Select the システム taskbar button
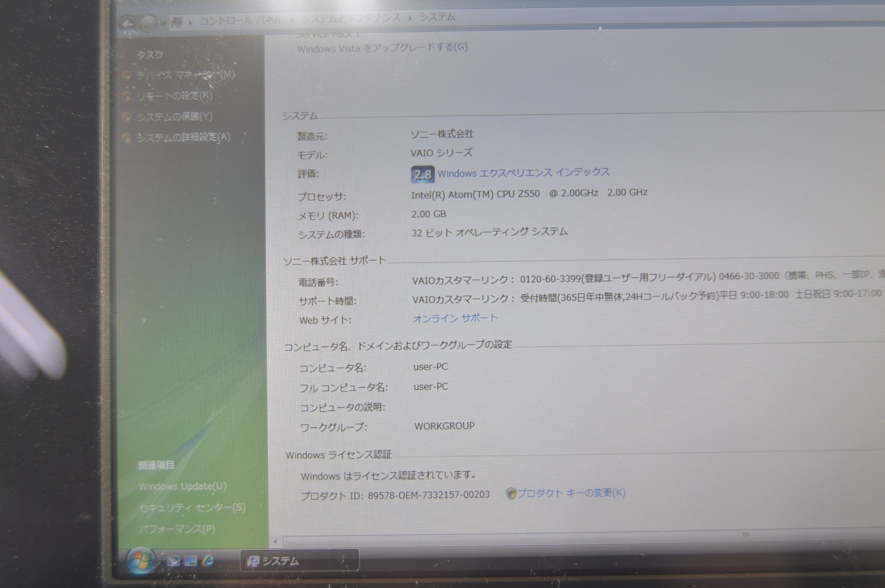This screenshot has height=588, width=885. point(300,561)
